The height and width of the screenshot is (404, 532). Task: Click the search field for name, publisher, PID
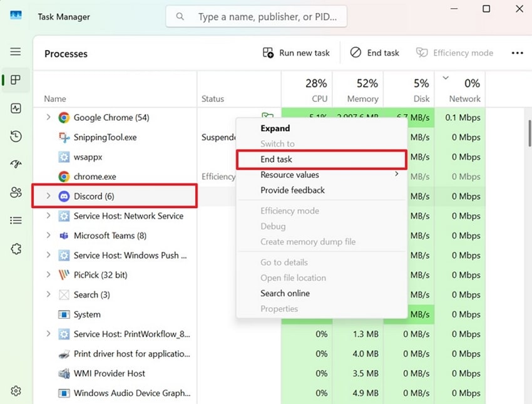pos(257,16)
